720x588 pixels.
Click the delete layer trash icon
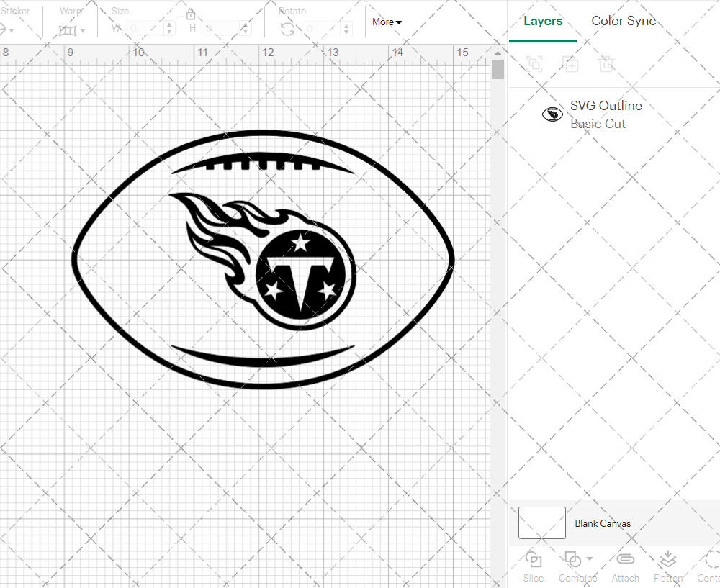(x=607, y=64)
